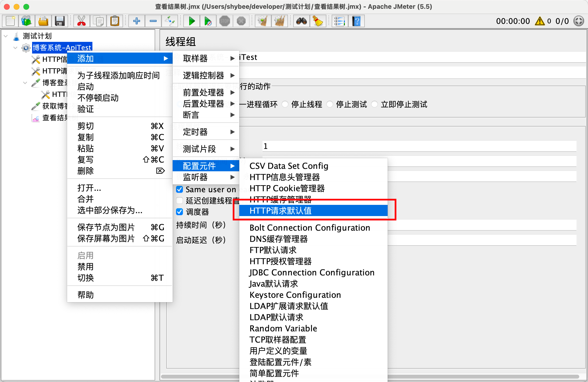This screenshot has width=588, height=382.
Task: Click 保存节点为图片 menu entry
Action: pyautogui.click(x=120, y=227)
